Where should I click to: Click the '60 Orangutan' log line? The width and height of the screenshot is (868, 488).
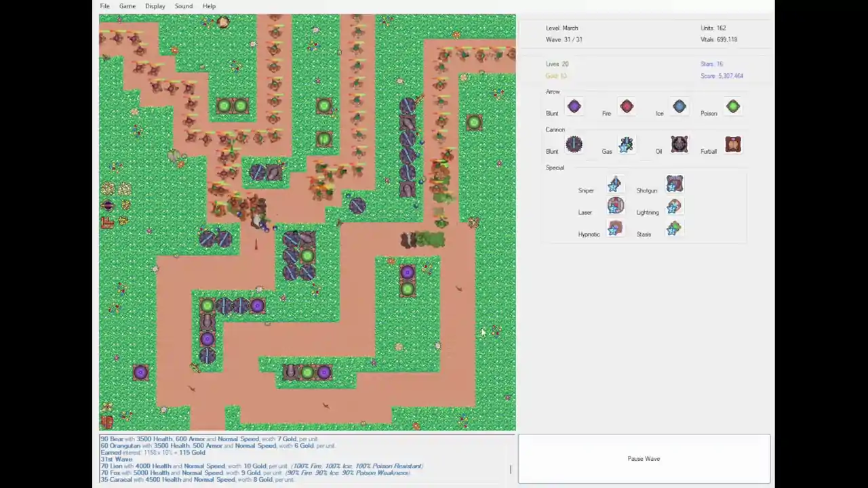click(217, 446)
